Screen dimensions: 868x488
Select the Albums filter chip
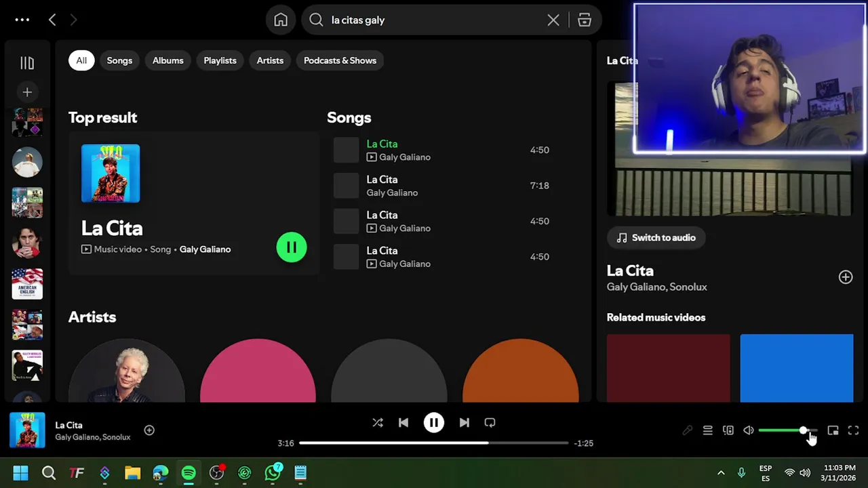(168, 60)
